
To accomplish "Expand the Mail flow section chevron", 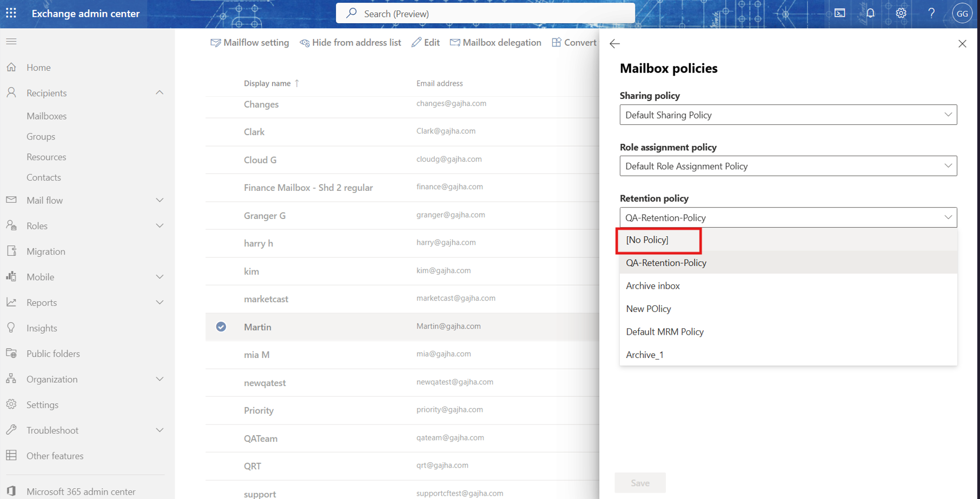I will coord(160,200).
